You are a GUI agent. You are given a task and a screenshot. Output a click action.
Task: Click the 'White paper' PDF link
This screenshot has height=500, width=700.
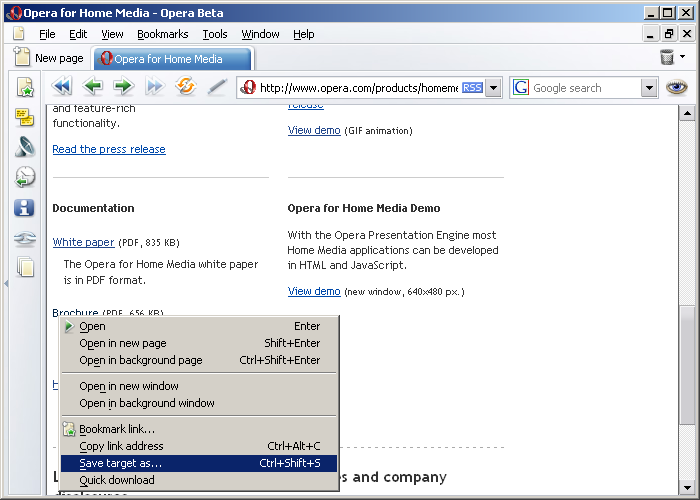click(83, 242)
